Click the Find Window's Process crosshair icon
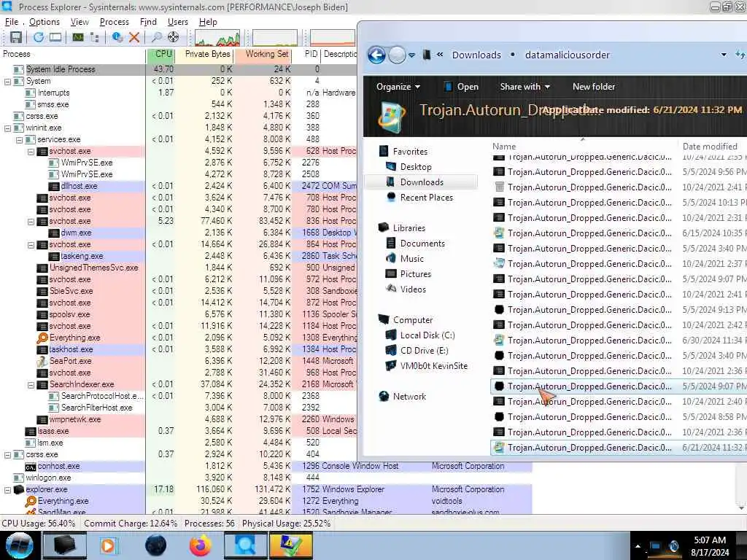Screen dimensions: 747x560 tap(173, 37)
